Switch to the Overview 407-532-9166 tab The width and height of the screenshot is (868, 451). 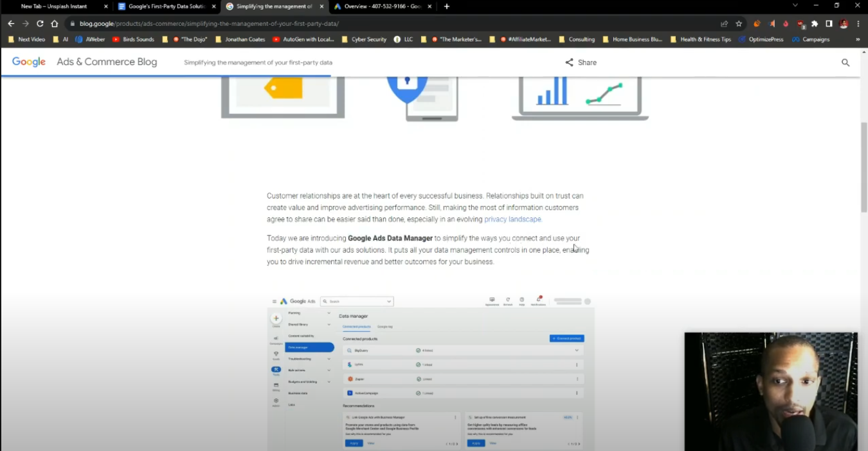(379, 6)
